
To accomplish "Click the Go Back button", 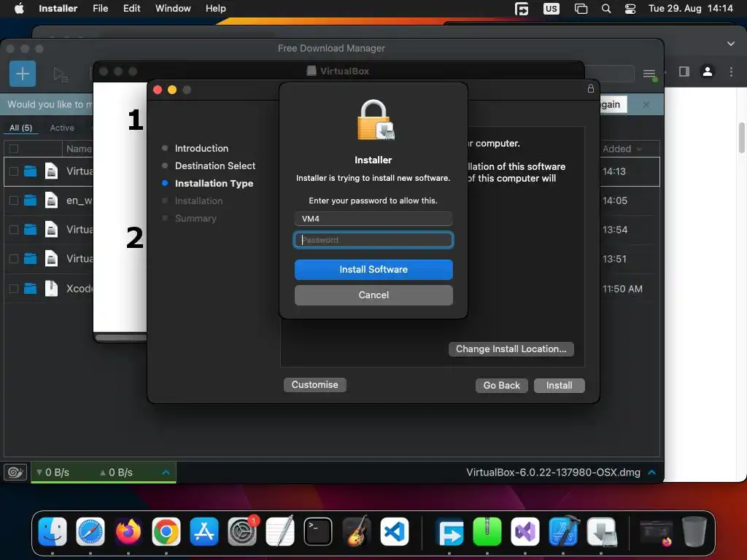I will point(502,385).
